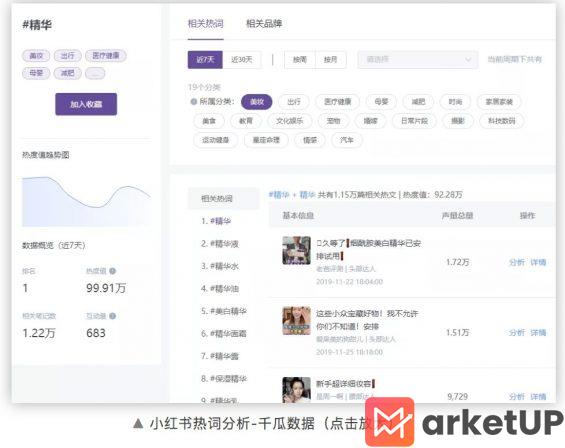Click 分析 for the 9,729 post
Image resolution: width=565 pixels, height=448 pixels.
(517, 396)
